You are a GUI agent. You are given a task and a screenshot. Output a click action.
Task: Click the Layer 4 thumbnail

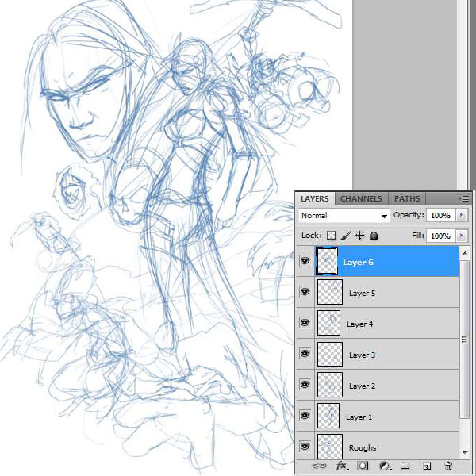point(328,323)
